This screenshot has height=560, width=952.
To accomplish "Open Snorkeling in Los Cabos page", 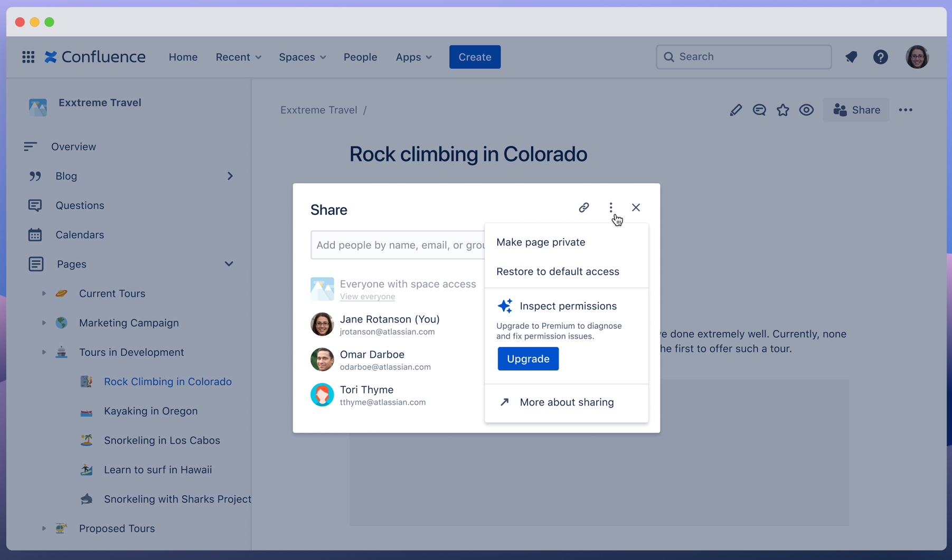I will point(162,440).
